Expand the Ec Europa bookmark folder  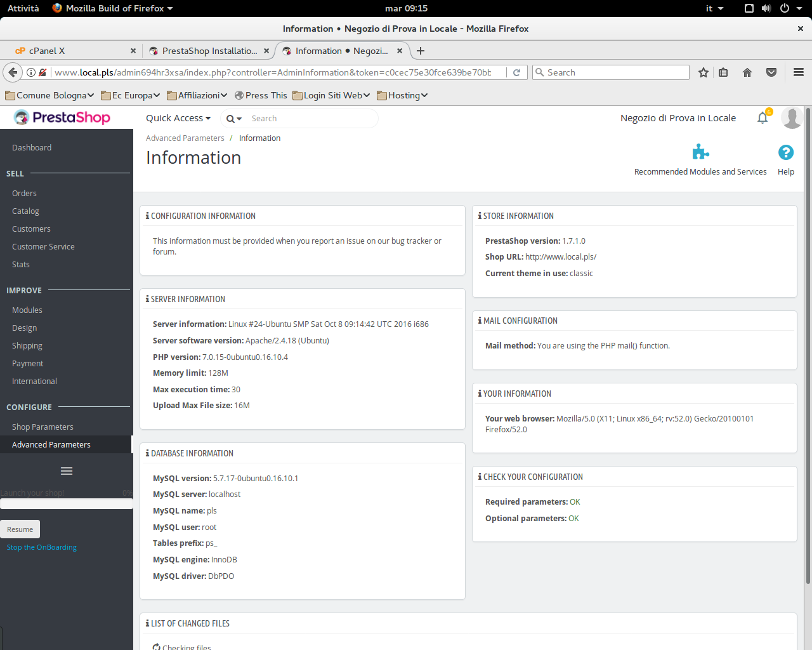131,95
